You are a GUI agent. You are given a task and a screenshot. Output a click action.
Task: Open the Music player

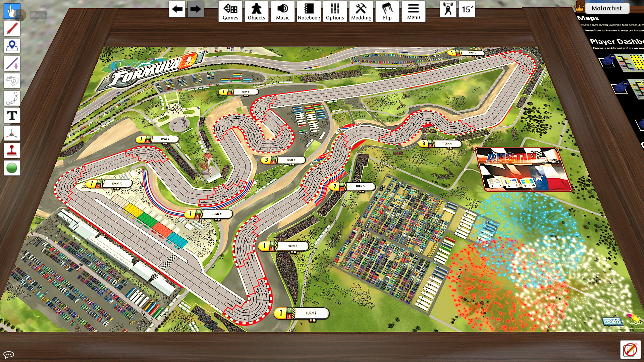[x=282, y=11]
